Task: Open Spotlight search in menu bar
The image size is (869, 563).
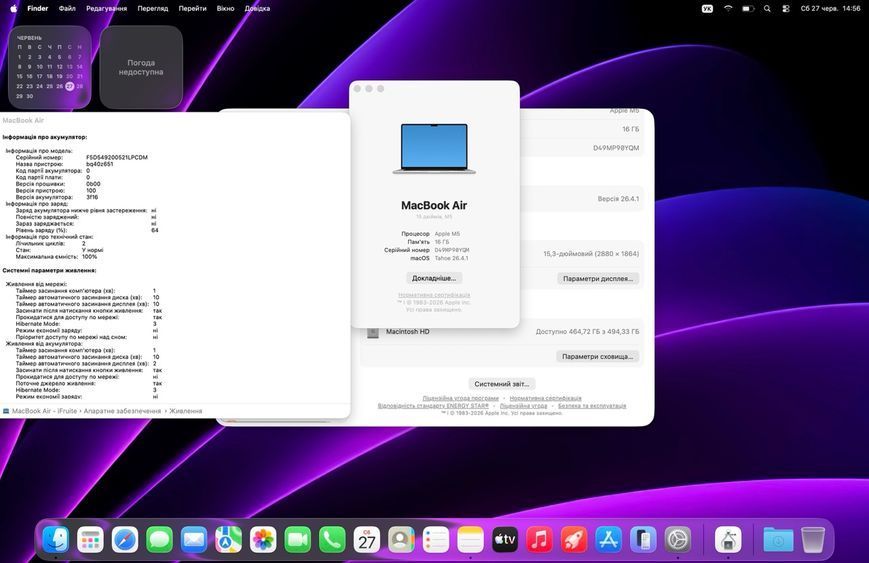Action: tap(767, 8)
